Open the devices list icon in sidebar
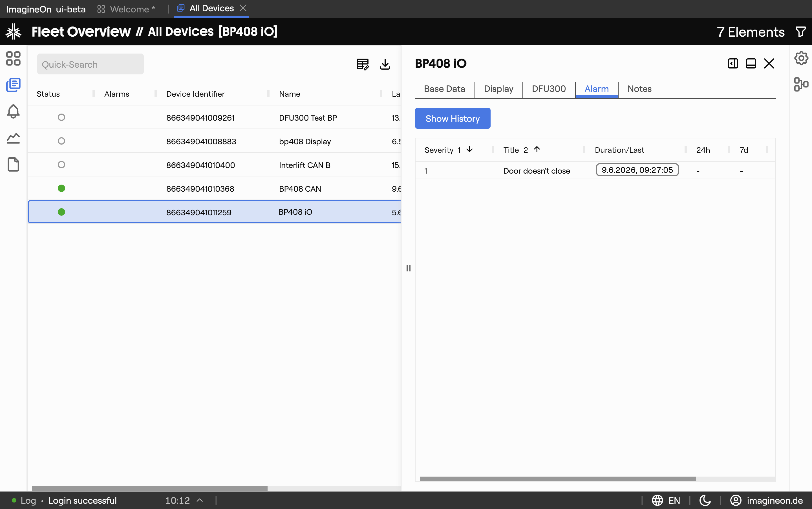Image resolution: width=812 pixels, height=509 pixels. (14, 85)
